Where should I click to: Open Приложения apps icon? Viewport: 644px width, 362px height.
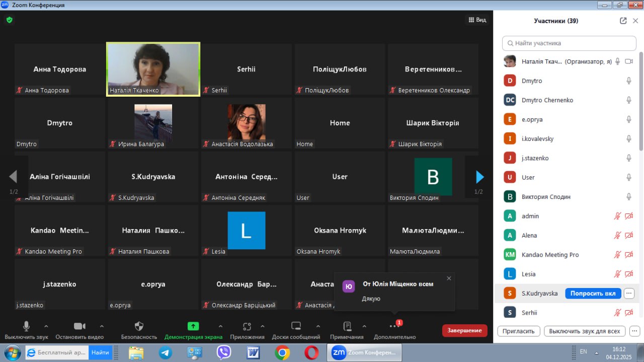(247, 326)
